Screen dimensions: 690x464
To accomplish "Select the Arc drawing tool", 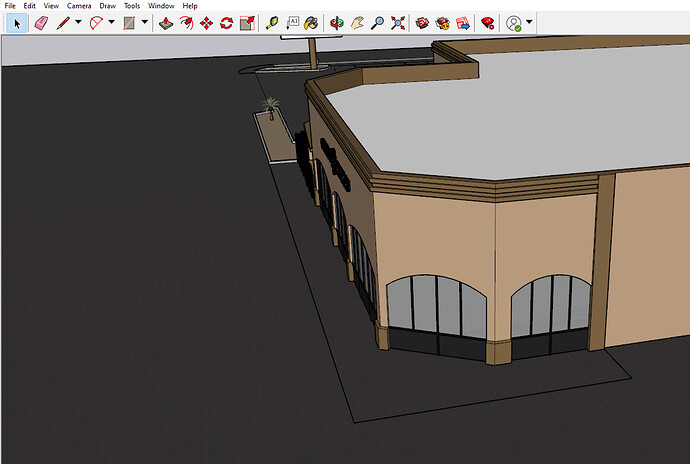I will [96, 23].
